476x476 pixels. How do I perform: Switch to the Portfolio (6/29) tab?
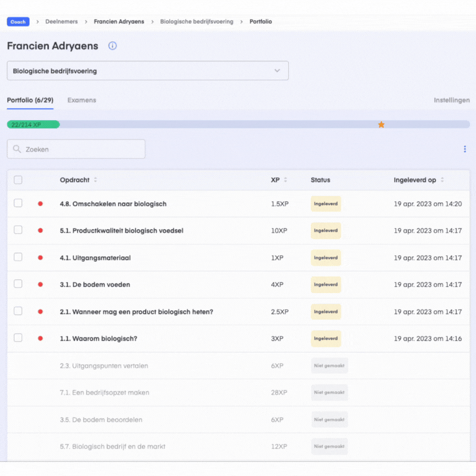coord(30,100)
